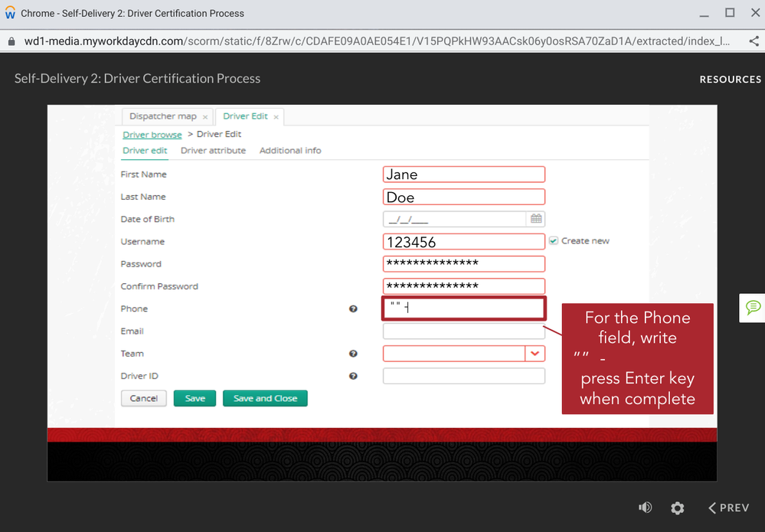
Task: Click the help icon beside Phone
Action: 353,308
